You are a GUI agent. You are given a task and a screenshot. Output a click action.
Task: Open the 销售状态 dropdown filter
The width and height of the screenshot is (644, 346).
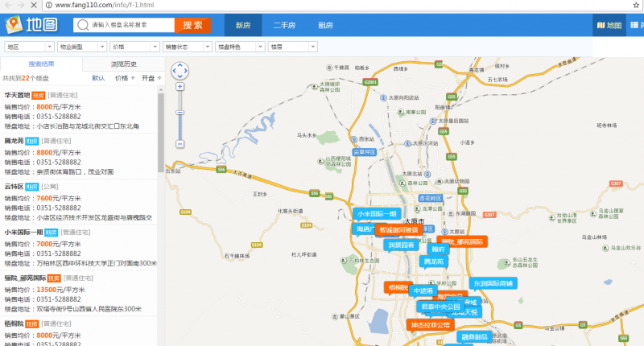pyautogui.click(x=186, y=47)
